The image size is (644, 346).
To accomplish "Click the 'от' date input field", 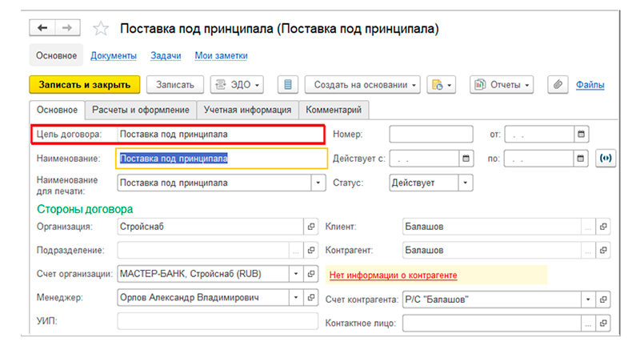I will pyautogui.click(x=539, y=134).
